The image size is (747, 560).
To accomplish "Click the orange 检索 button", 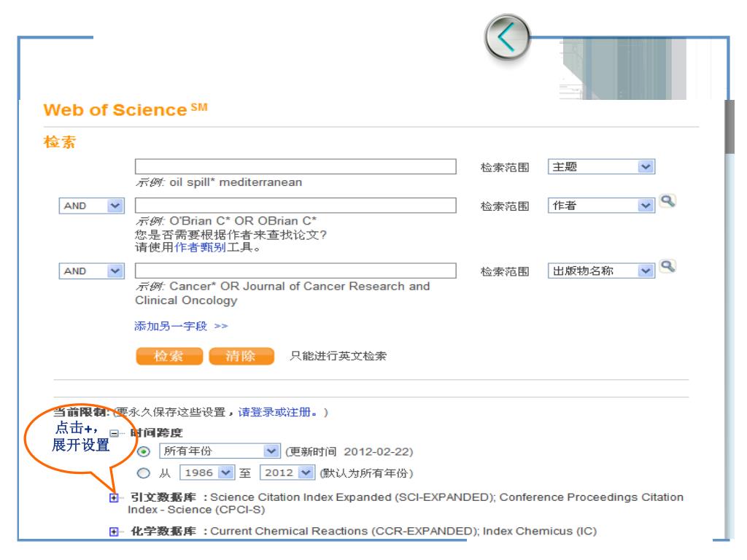I will point(169,356).
